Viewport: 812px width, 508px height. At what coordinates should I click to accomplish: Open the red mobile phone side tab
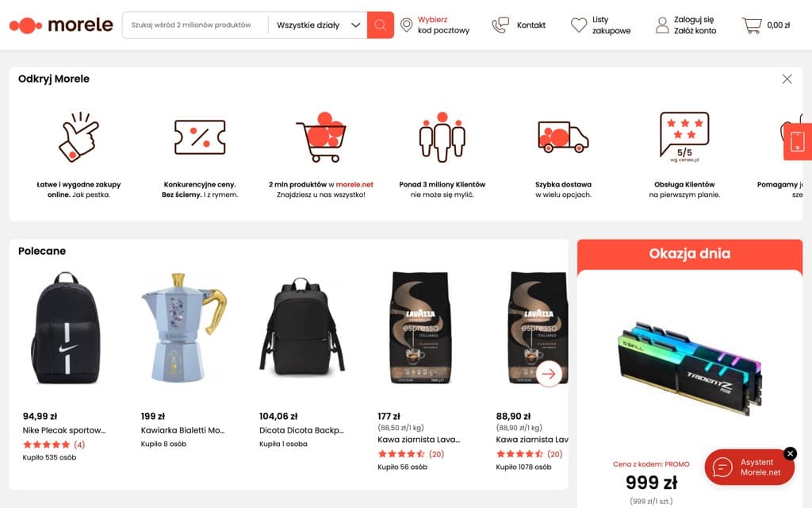798,141
